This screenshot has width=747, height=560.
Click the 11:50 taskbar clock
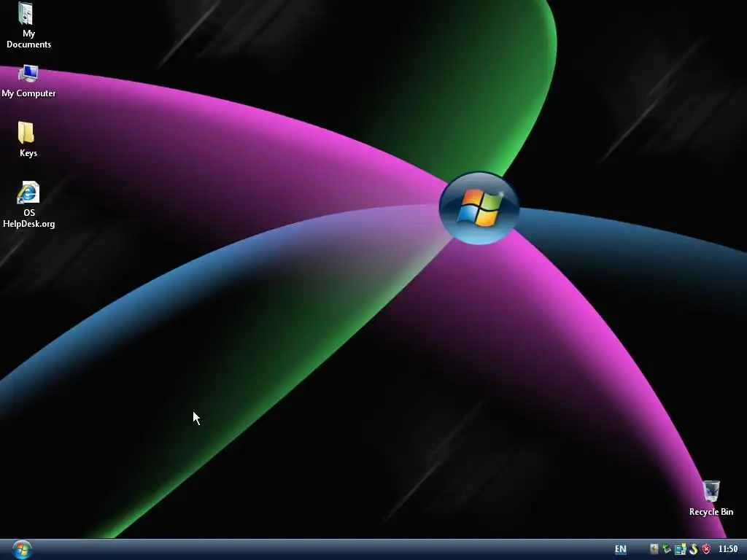728,549
